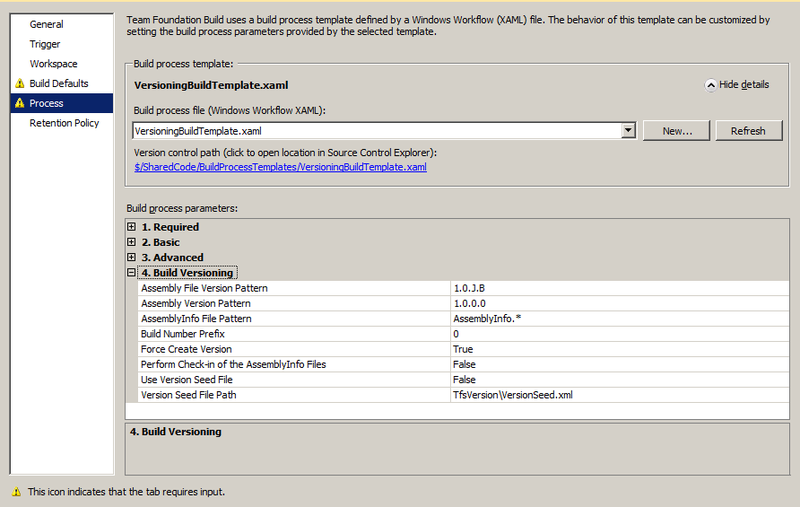Screen dimensions: 800x507
Task: Click the Refresh button
Action: (x=748, y=131)
